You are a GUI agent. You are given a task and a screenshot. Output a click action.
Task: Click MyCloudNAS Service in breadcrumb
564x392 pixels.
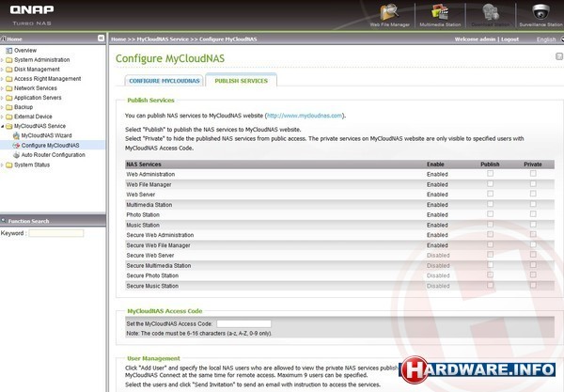[x=163, y=39]
